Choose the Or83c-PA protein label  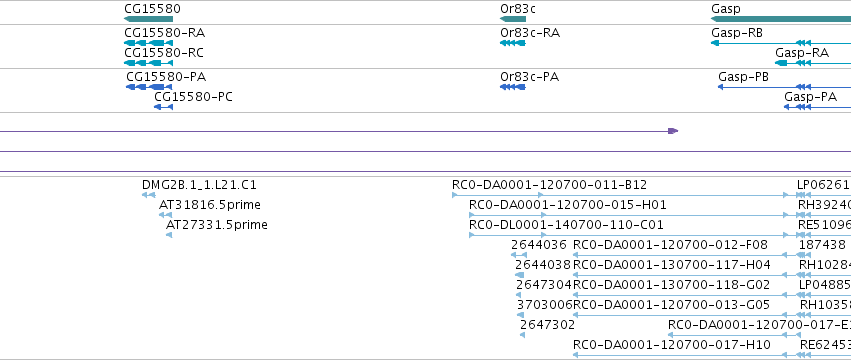tap(529, 77)
